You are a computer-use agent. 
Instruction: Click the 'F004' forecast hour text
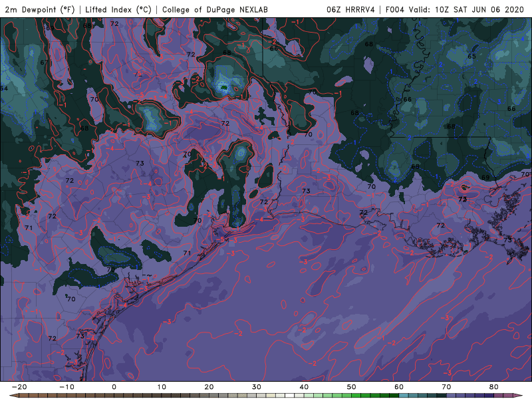(x=394, y=9)
